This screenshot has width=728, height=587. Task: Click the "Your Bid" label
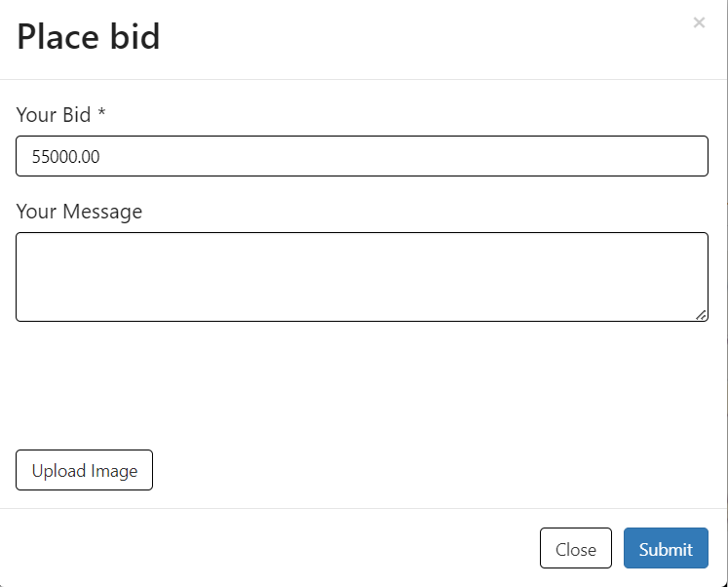[x=54, y=115]
